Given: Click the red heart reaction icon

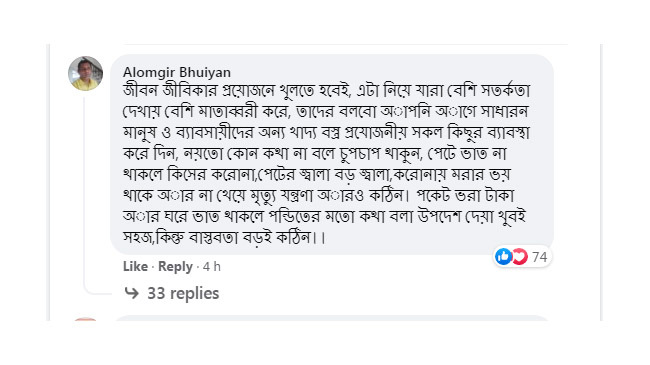Looking at the screenshot, I should (520, 257).
